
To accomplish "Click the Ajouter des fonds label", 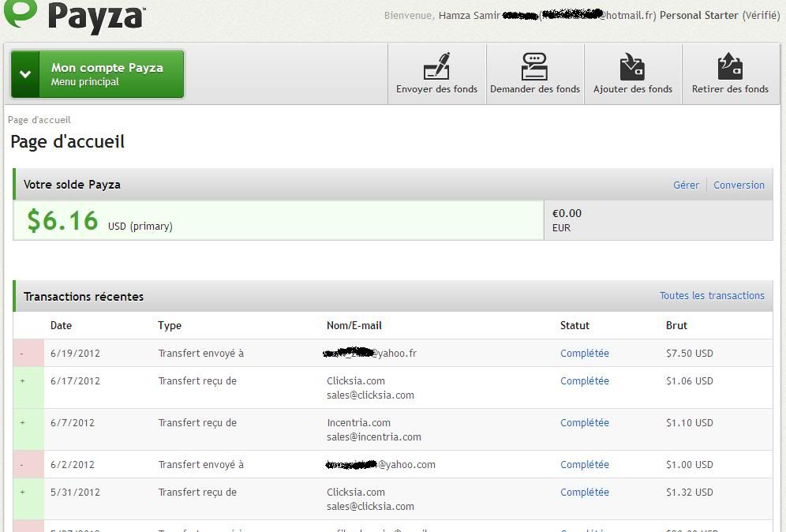I will 633,89.
